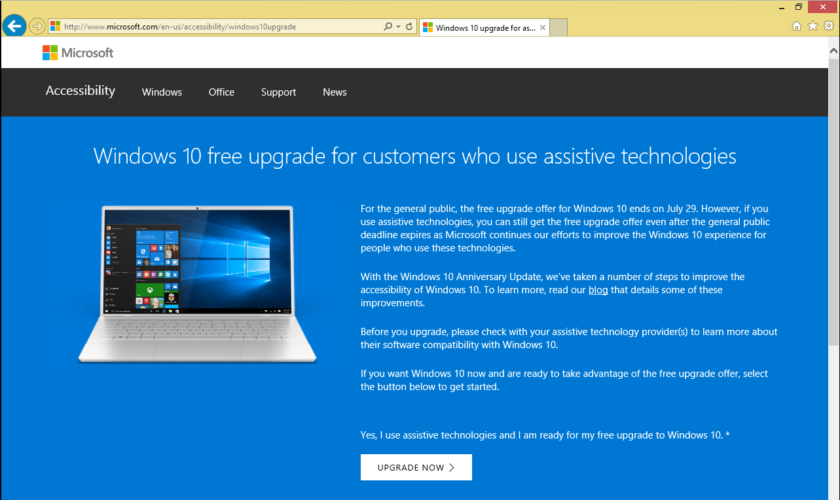Open Favorites star icon
840x500 pixels.
click(813, 26)
